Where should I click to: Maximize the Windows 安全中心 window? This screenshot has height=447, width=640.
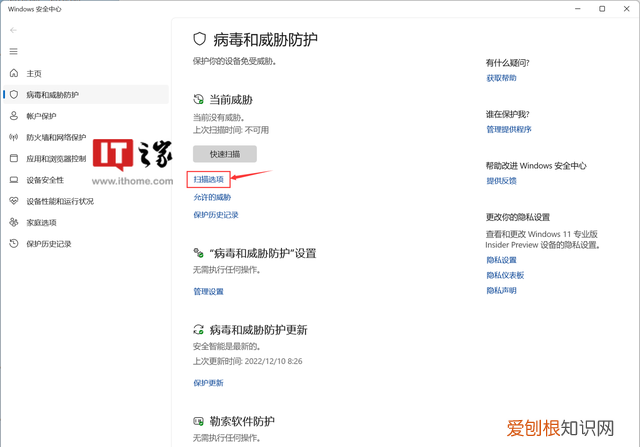[x=602, y=9]
